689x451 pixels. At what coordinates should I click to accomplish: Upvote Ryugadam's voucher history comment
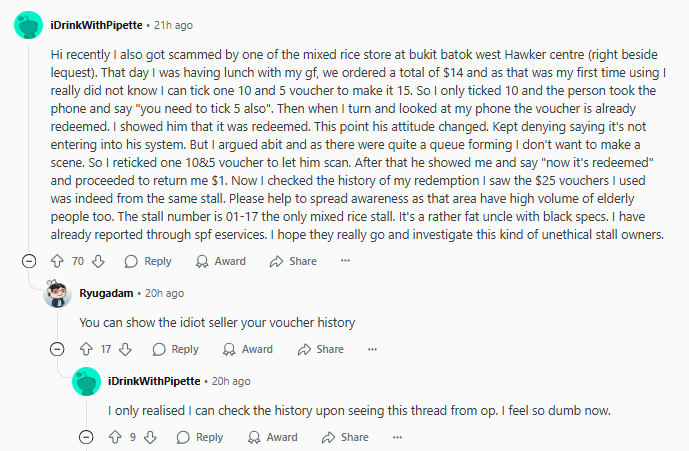click(86, 349)
